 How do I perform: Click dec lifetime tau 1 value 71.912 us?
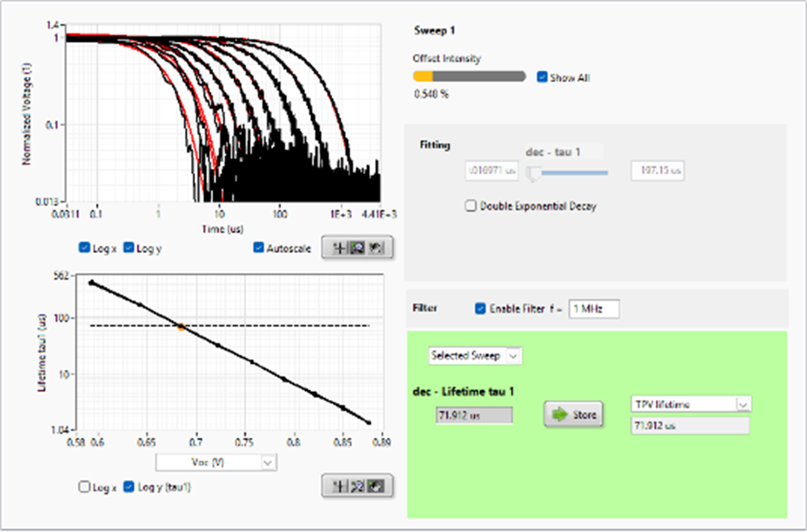coord(474,415)
